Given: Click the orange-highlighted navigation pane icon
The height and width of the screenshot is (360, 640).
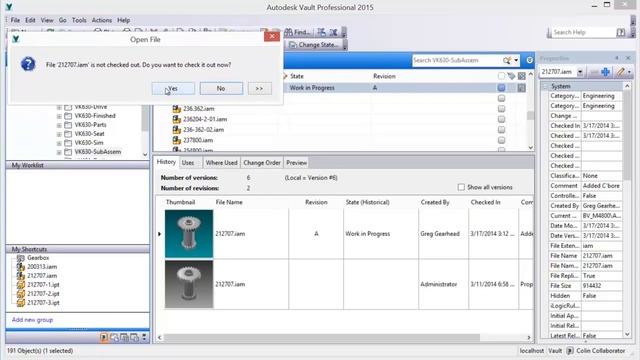Looking at the screenshot, I should click(104, 338).
